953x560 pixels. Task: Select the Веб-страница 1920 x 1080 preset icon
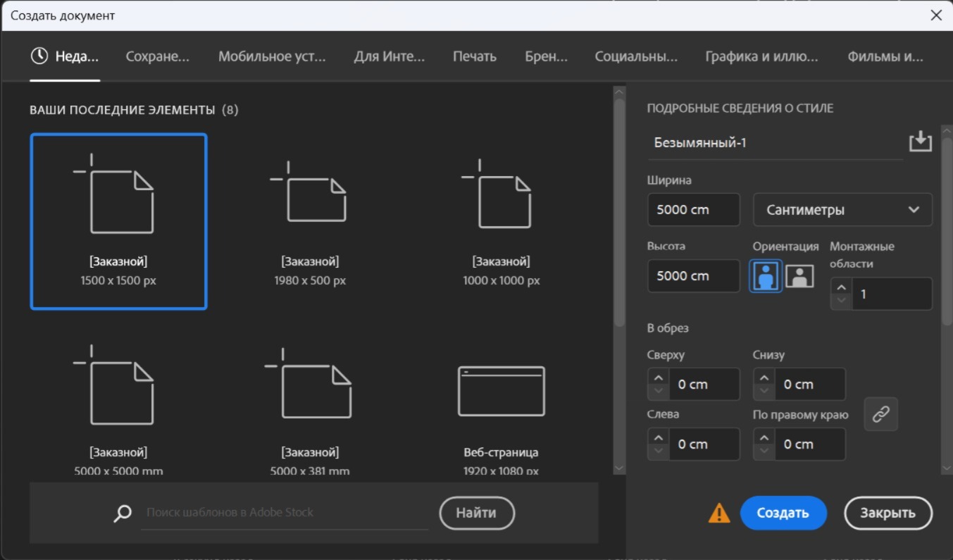(x=501, y=392)
